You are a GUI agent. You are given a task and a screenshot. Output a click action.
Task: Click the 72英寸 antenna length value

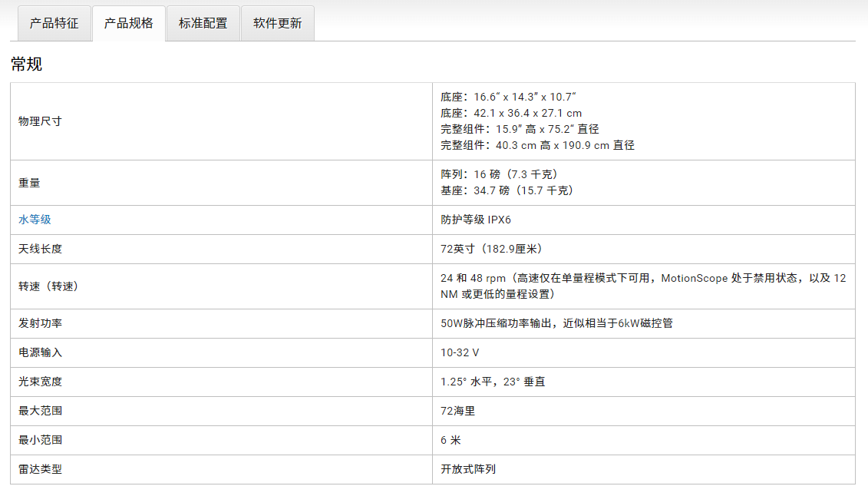coord(491,249)
